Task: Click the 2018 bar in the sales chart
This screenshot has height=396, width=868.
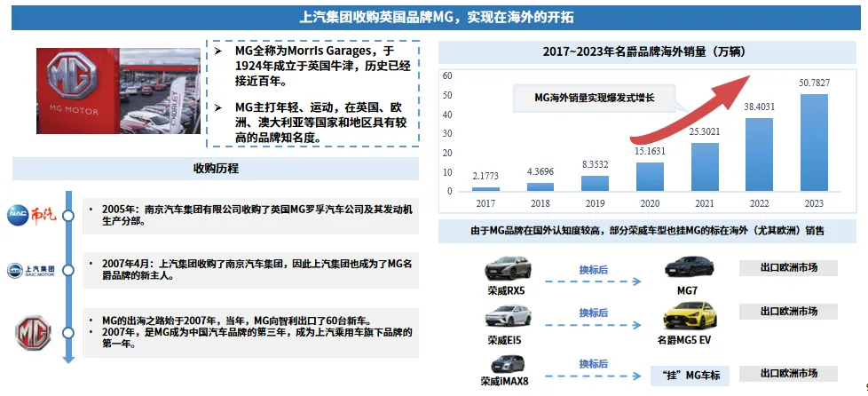Action: click(x=541, y=187)
